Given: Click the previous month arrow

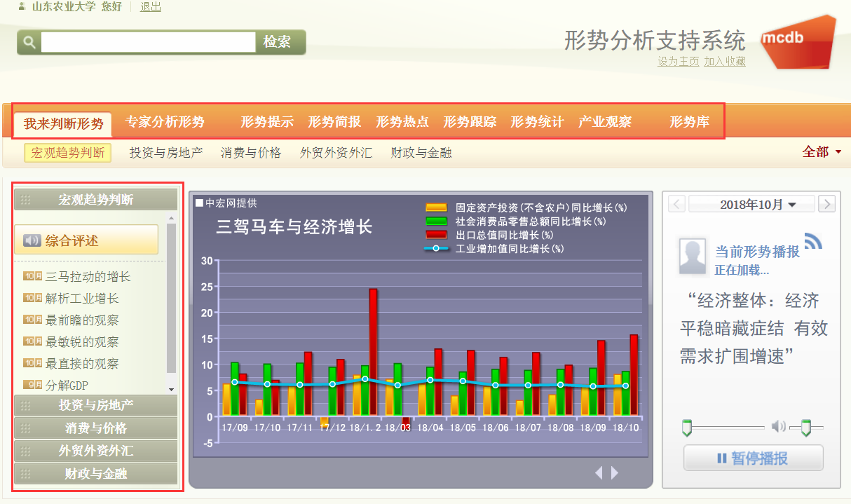Looking at the screenshot, I should point(676,205).
